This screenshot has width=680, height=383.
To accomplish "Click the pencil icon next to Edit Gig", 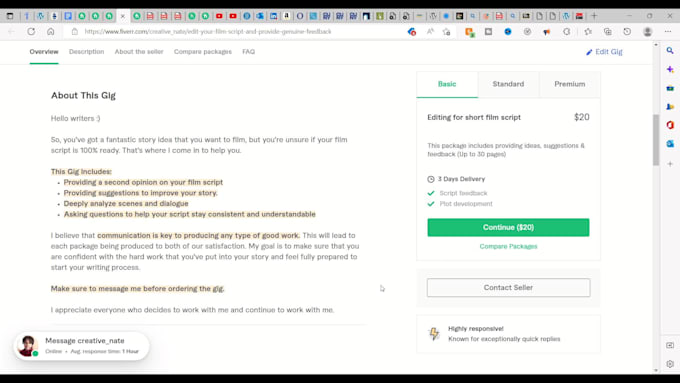I will coord(589,52).
